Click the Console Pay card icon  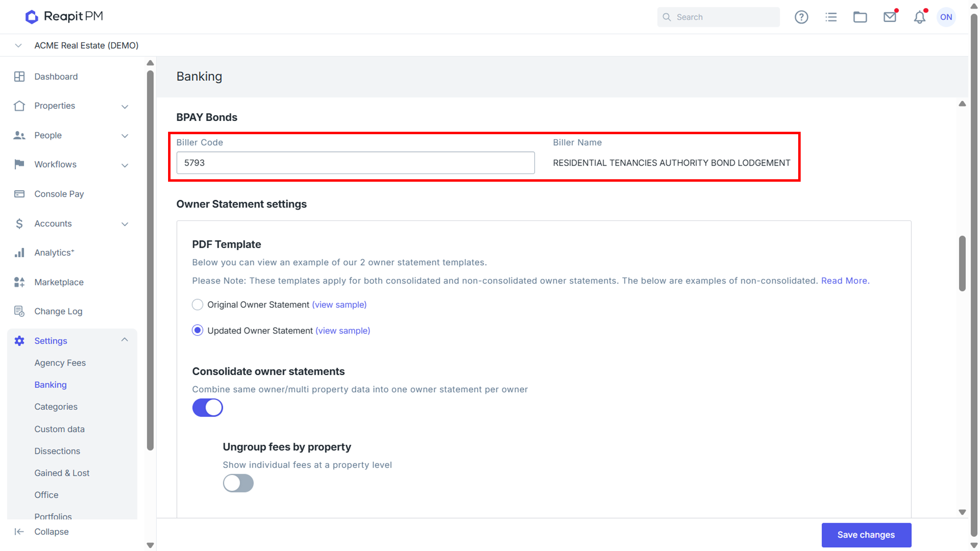tap(20, 194)
